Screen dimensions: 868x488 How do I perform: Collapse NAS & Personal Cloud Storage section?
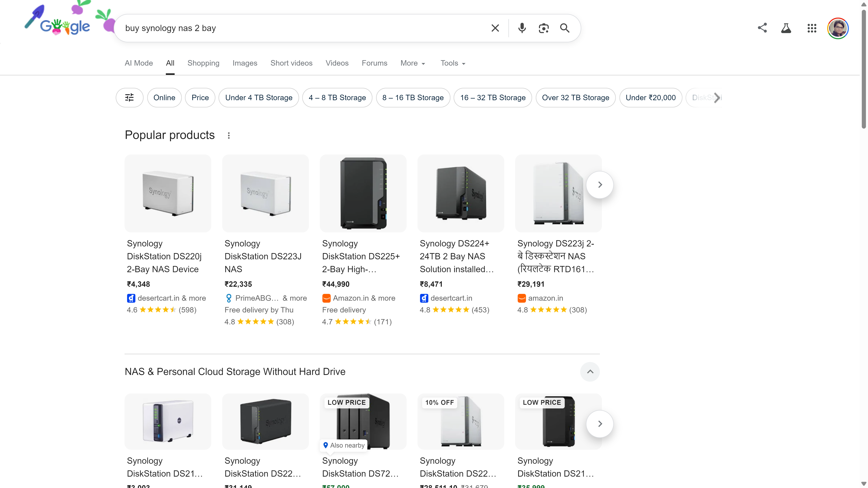590,372
